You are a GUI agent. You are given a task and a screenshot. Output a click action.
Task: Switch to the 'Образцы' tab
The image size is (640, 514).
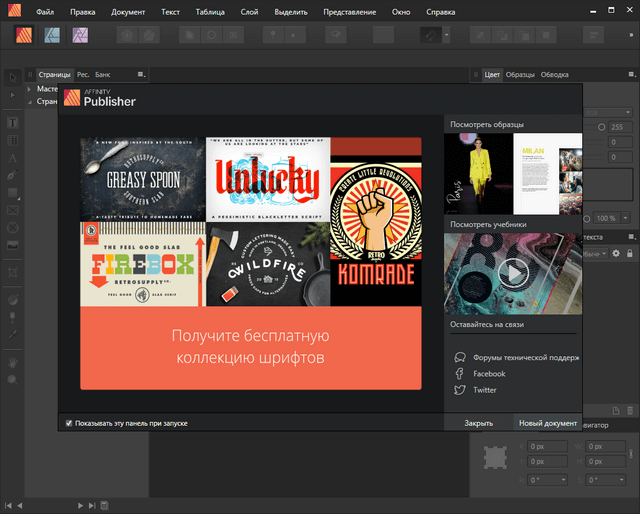pyautogui.click(x=520, y=75)
